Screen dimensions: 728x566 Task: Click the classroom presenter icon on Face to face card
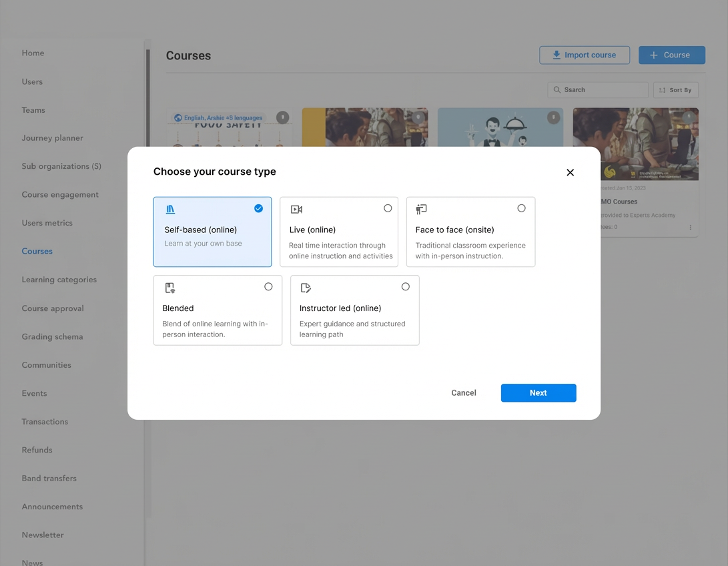click(421, 210)
